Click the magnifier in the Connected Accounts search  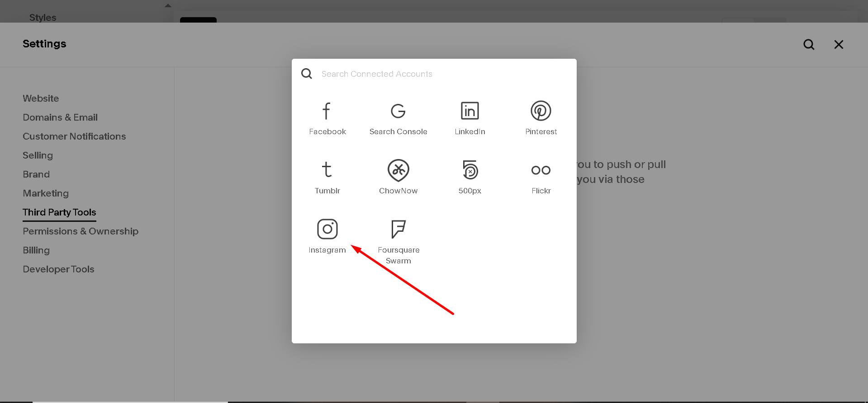pyautogui.click(x=307, y=74)
